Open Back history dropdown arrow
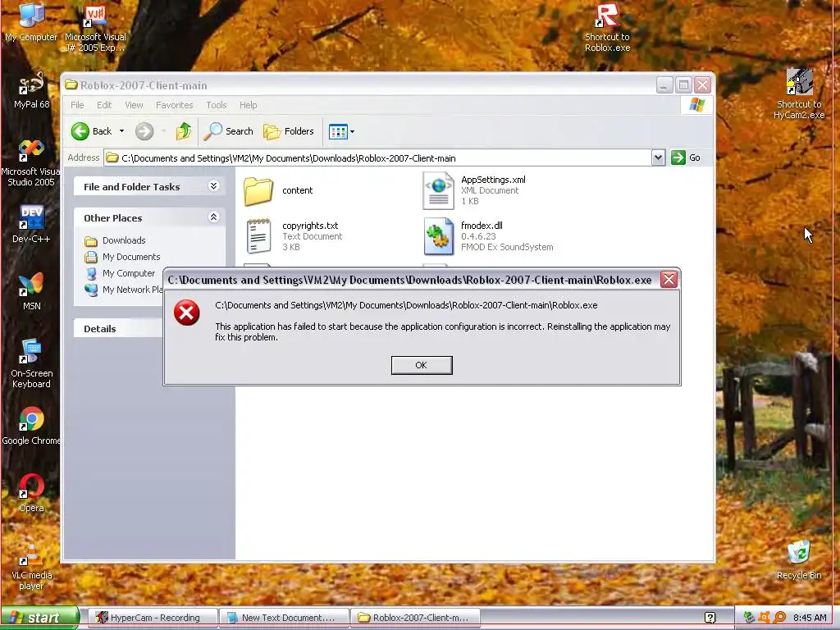Screen dimensions: 840x630 [x=121, y=131]
